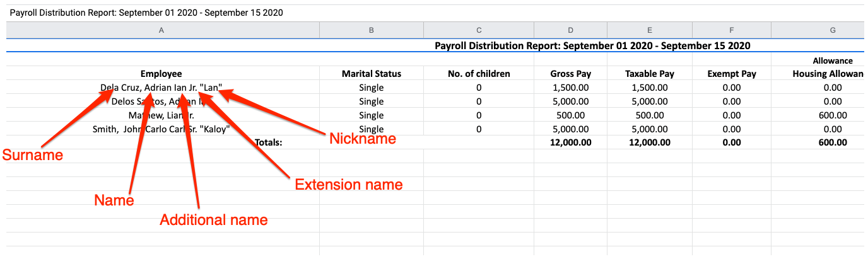
Task: Select the Dela Cruz, Adrian Ian employee cell
Action: click(x=161, y=88)
